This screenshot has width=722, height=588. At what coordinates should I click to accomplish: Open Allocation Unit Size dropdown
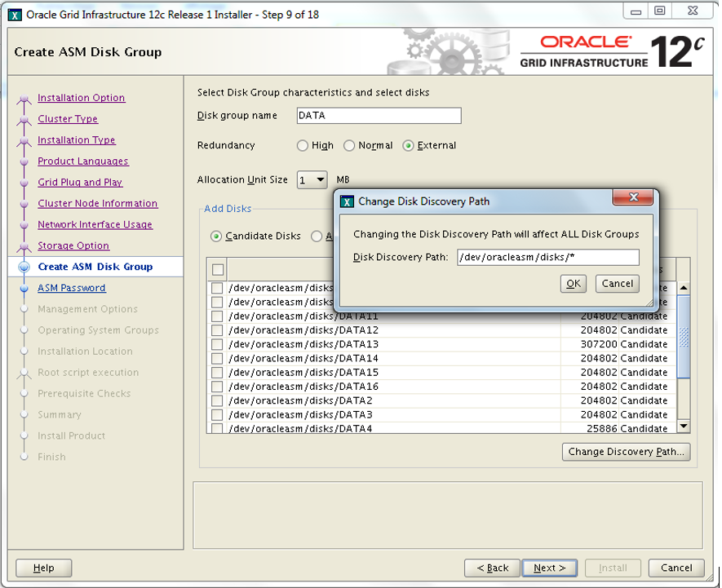[312, 179]
